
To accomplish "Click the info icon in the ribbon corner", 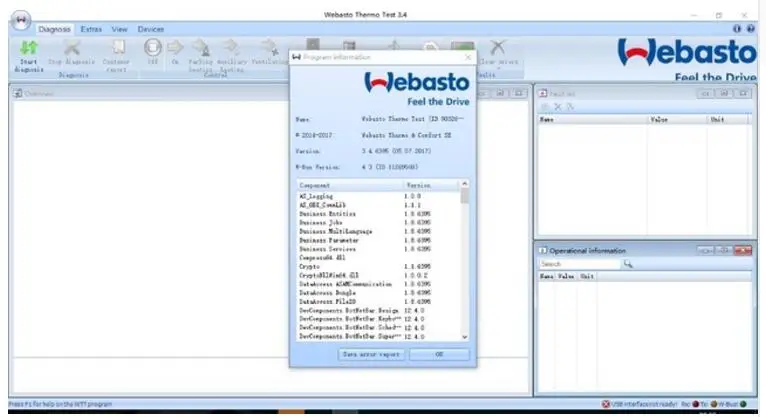I will pyautogui.click(x=737, y=29).
